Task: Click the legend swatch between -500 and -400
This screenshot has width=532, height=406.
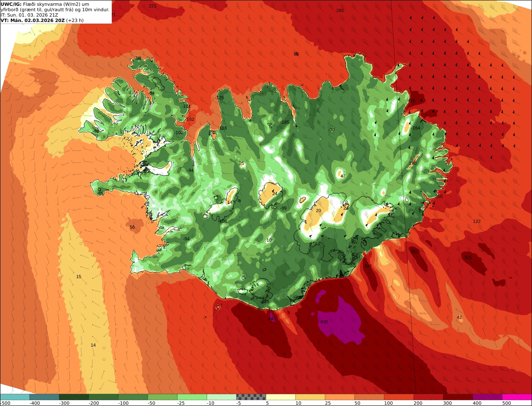Action: 15,397
